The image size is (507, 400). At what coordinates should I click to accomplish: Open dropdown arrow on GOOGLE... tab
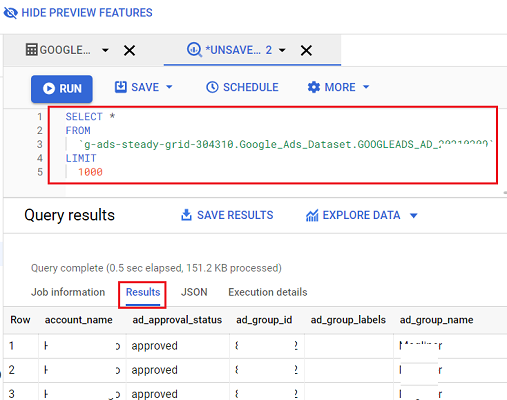(x=105, y=50)
